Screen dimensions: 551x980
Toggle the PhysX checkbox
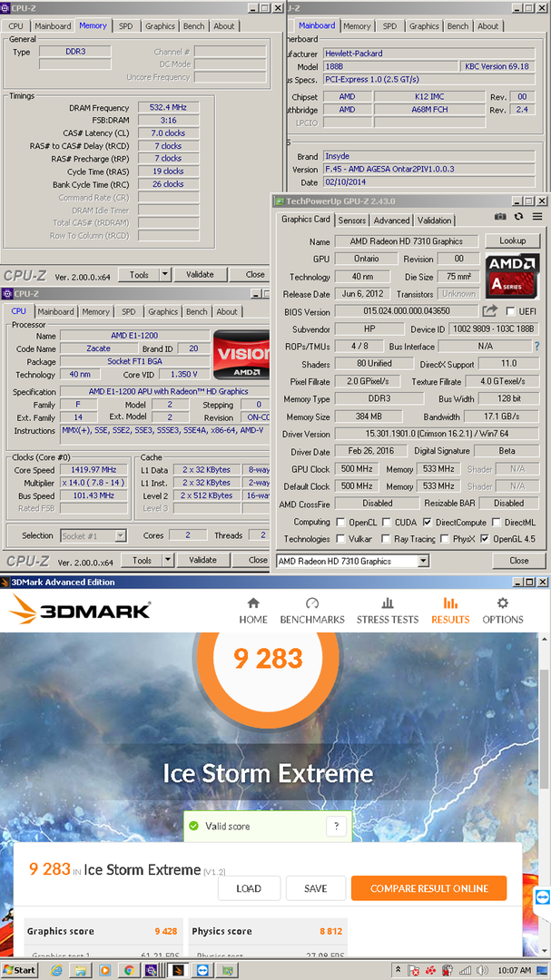coord(445,539)
